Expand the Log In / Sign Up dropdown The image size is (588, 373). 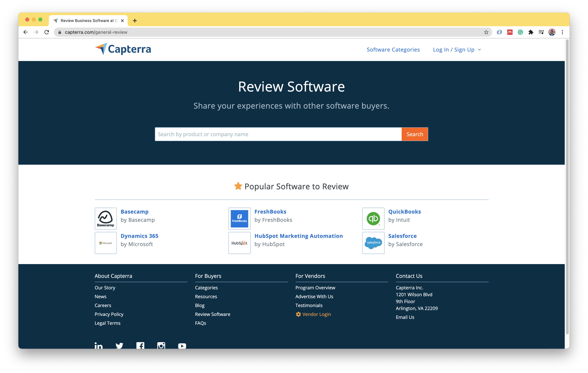(457, 50)
